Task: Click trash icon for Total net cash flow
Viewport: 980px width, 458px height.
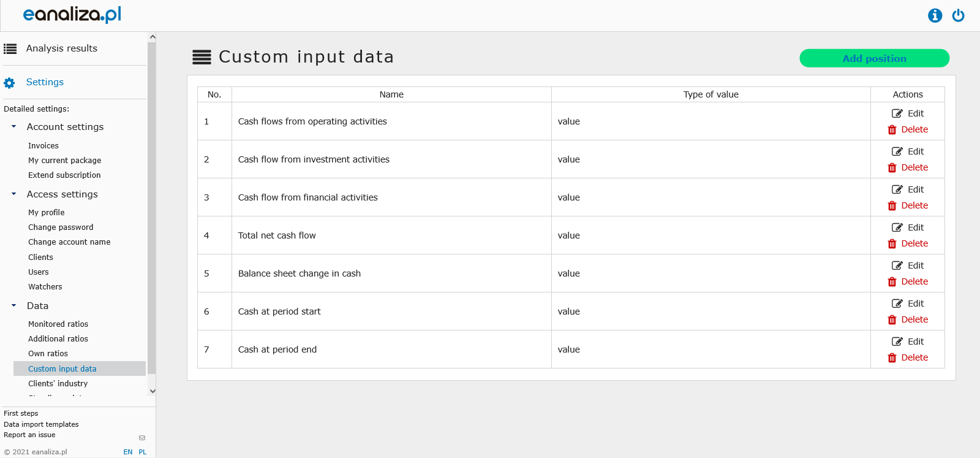Action: tap(892, 244)
